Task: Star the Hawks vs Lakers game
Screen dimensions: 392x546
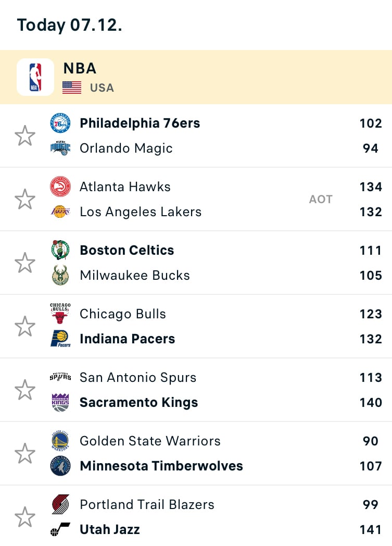Action: (25, 200)
